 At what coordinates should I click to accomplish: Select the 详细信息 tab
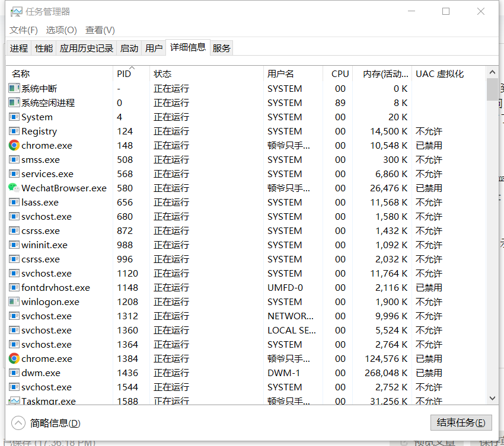pos(188,47)
